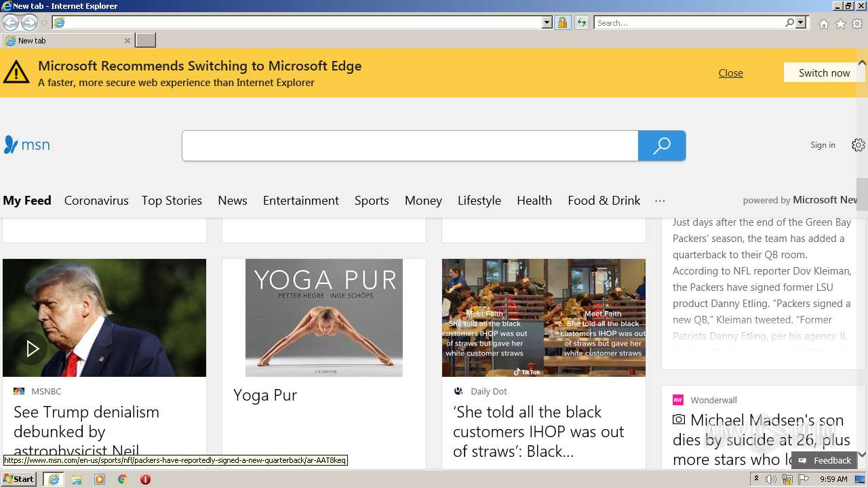Click the Daily Dot source label
Viewport: 868px width, 488px height.
(489, 391)
